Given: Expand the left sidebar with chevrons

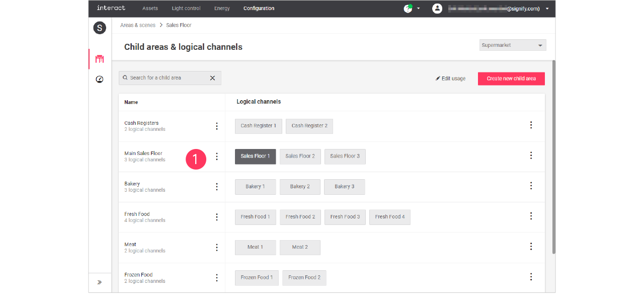Looking at the screenshot, I should click(x=100, y=282).
